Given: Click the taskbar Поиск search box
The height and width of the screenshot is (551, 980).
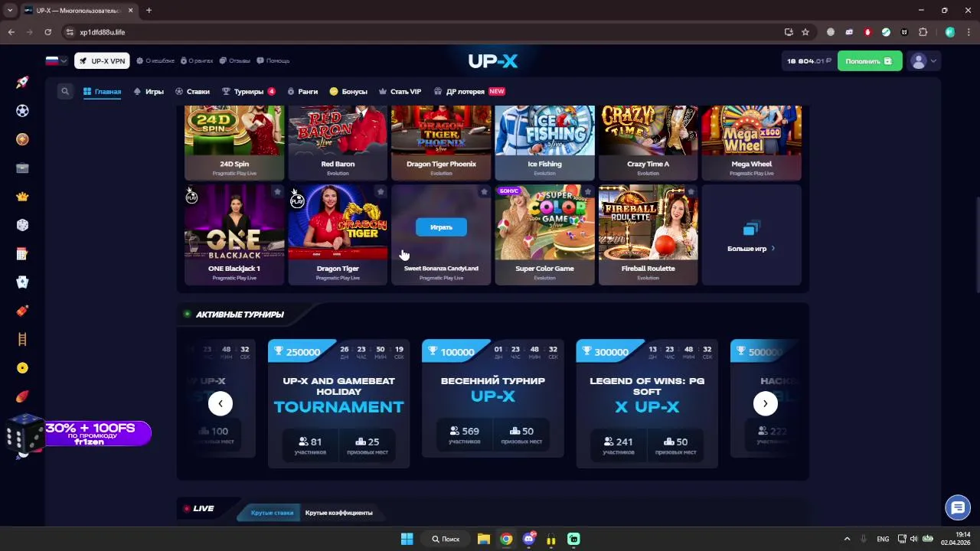Looking at the screenshot, I should pyautogui.click(x=446, y=539).
